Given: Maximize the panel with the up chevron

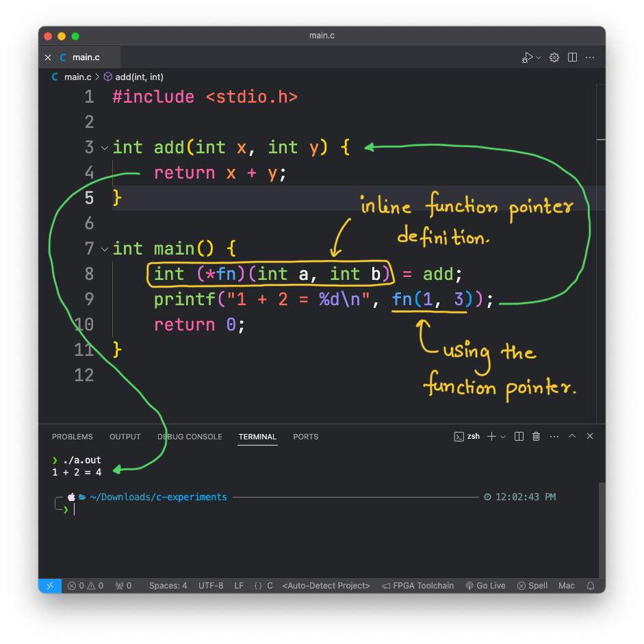Looking at the screenshot, I should click(x=571, y=436).
